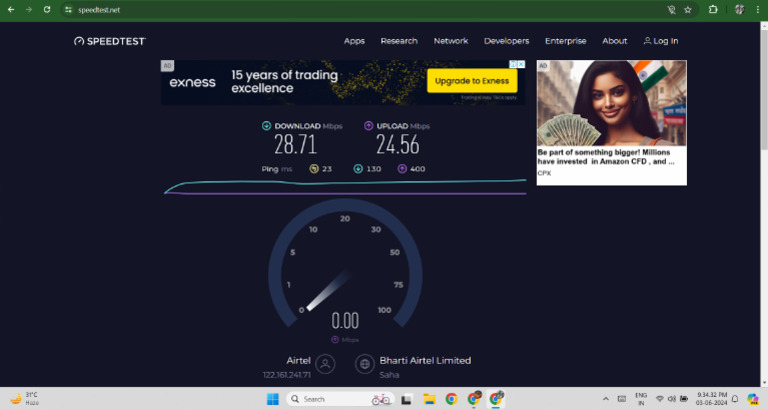Viewport: 768px width, 410px height.
Task: Click the ENG IN language indicator
Action: (x=641, y=399)
